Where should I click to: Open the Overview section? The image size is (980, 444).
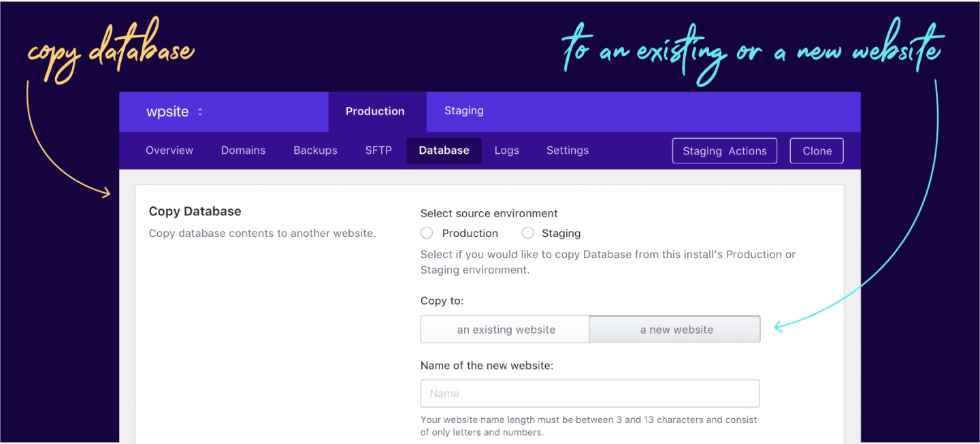point(169,150)
